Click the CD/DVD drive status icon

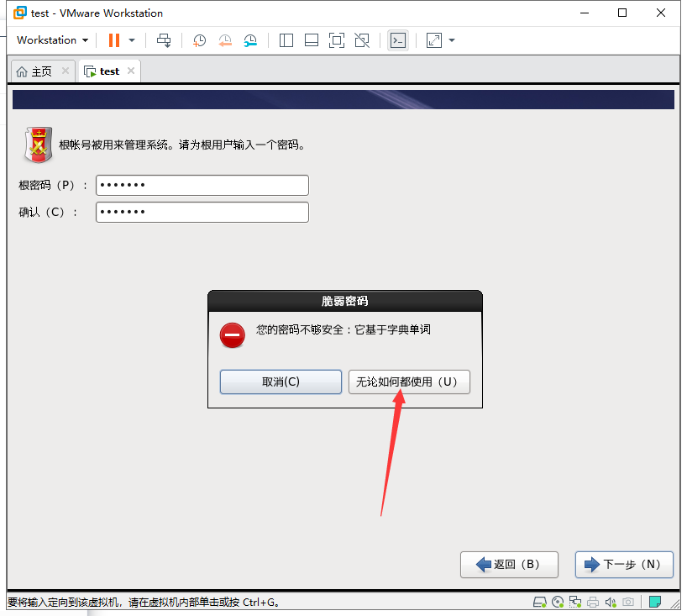pos(557,602)
